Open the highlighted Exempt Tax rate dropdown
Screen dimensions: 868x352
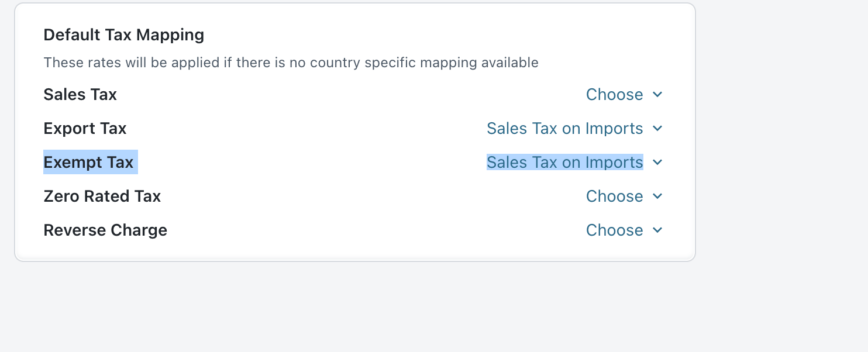coord(564,163)
